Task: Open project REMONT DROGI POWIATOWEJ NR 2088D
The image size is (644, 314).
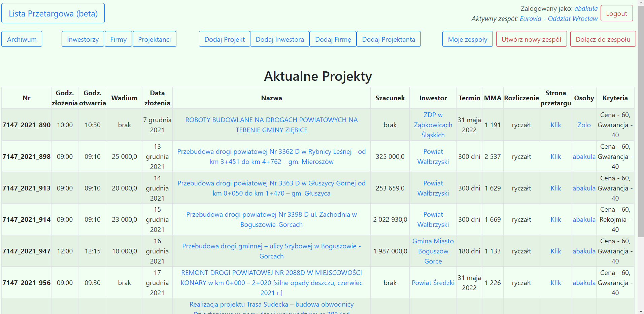Action: (271, 283)
